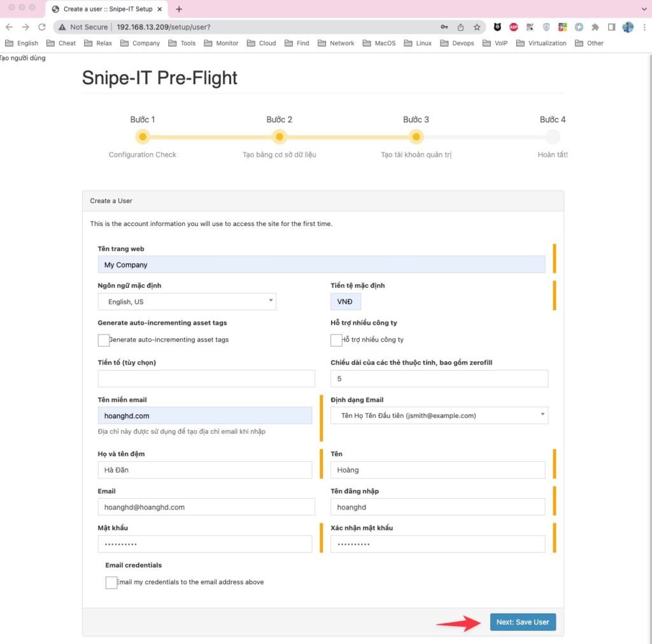
Task: Toggle the browser side panel
Action: 611,27
